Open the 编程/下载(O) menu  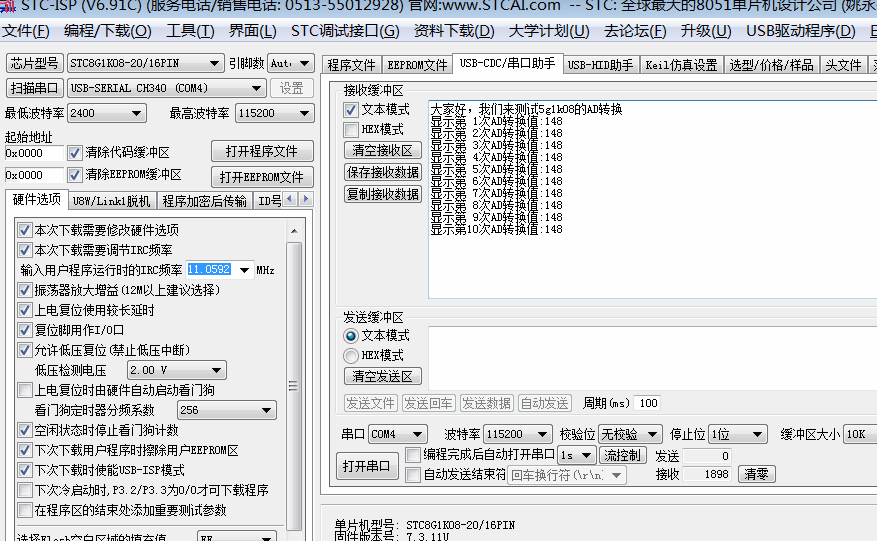(107, 31)
